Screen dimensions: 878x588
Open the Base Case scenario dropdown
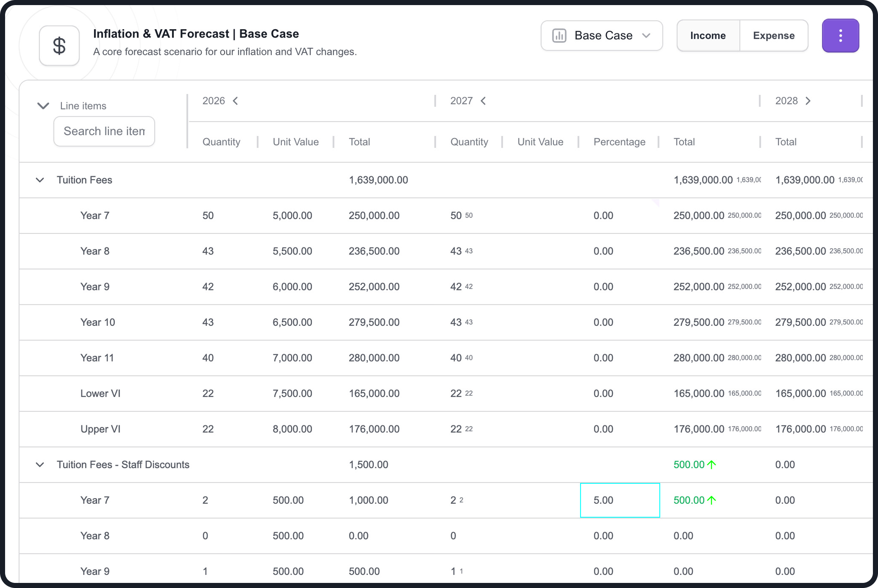[602, 36]
